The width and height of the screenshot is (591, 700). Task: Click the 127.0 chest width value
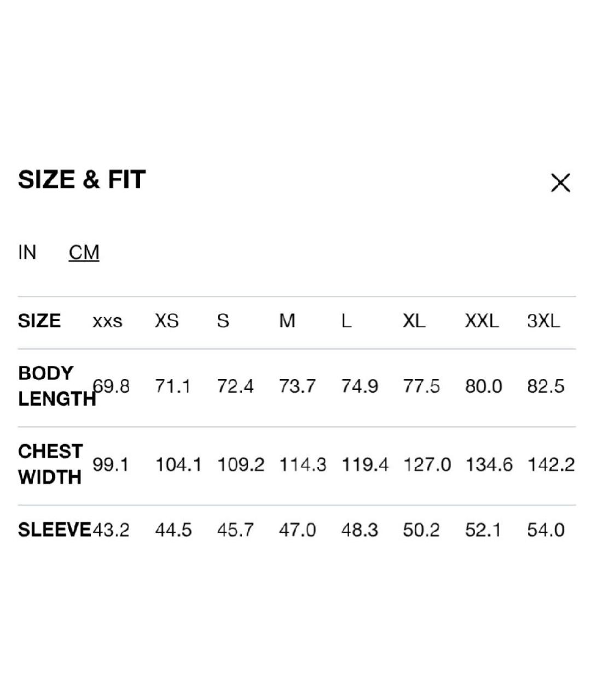[x=427, y=465]
